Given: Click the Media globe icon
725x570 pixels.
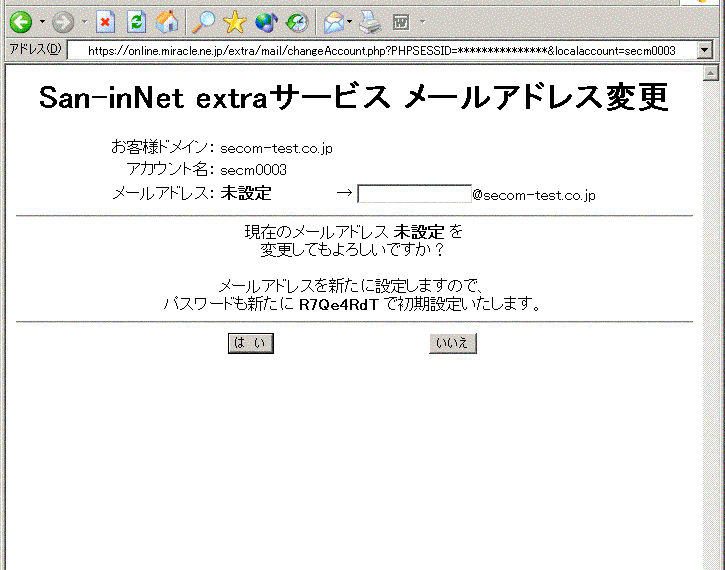Looking at the screenshot, I should coord(266,21).
